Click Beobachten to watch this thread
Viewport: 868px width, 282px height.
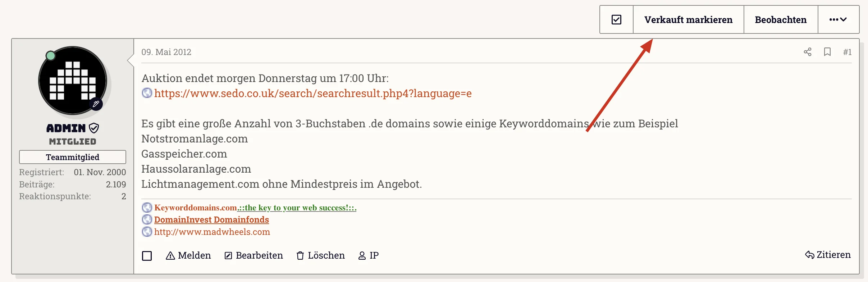click(781, 19)
